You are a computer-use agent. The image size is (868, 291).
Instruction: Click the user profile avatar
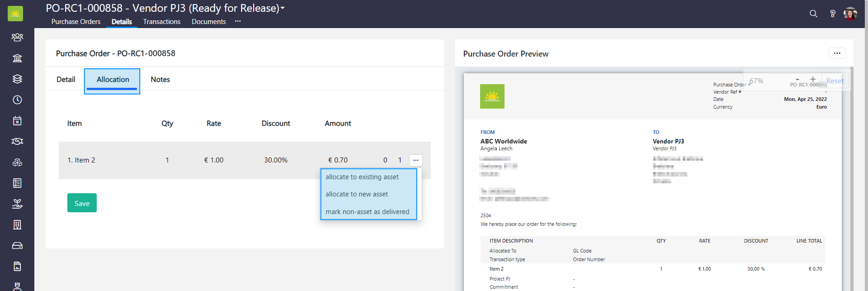coord(850,14)
